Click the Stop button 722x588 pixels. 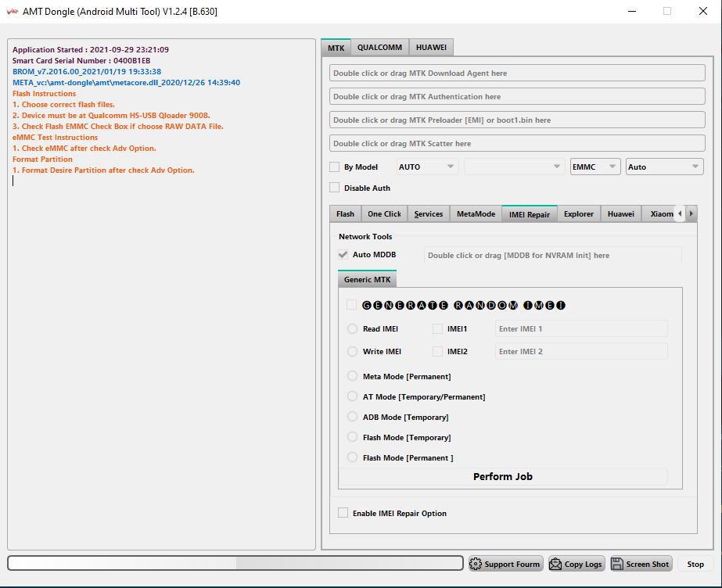(x=695, y=564)
